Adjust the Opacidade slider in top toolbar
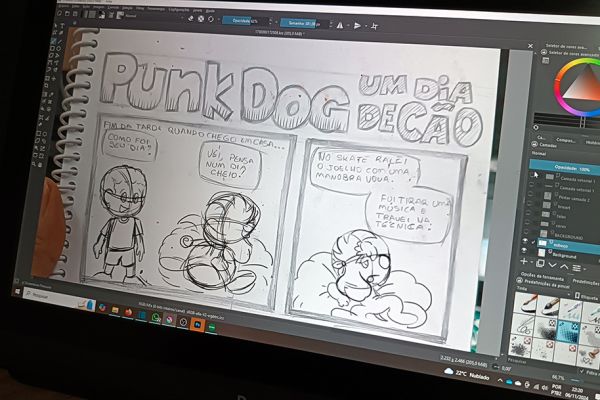The image size is (600, 400). [x=245, y=21]
